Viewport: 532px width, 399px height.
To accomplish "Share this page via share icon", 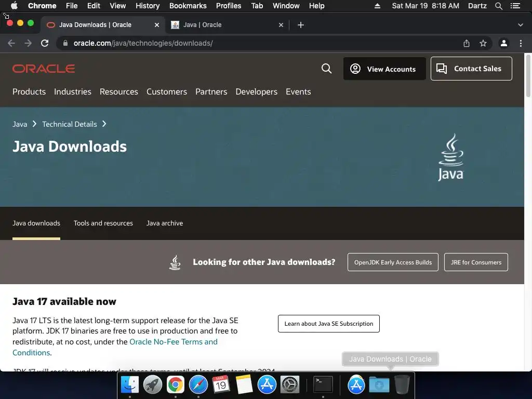I will (x=467, y=43).
